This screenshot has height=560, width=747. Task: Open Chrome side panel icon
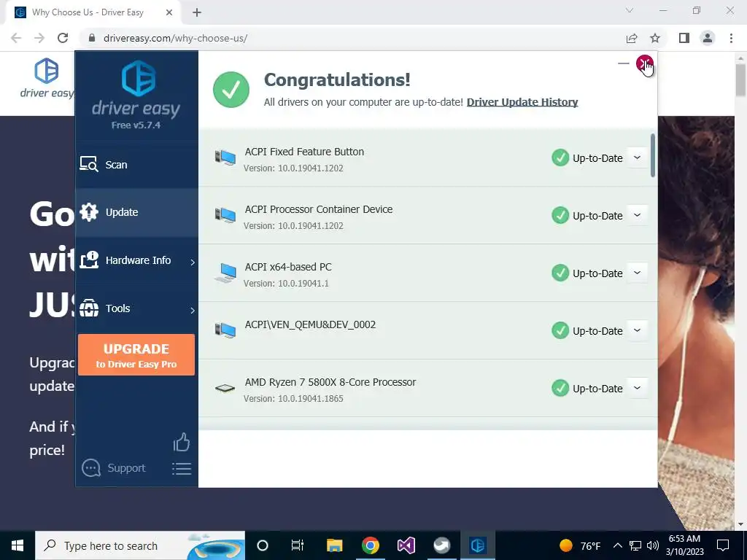tap(684, 38)
